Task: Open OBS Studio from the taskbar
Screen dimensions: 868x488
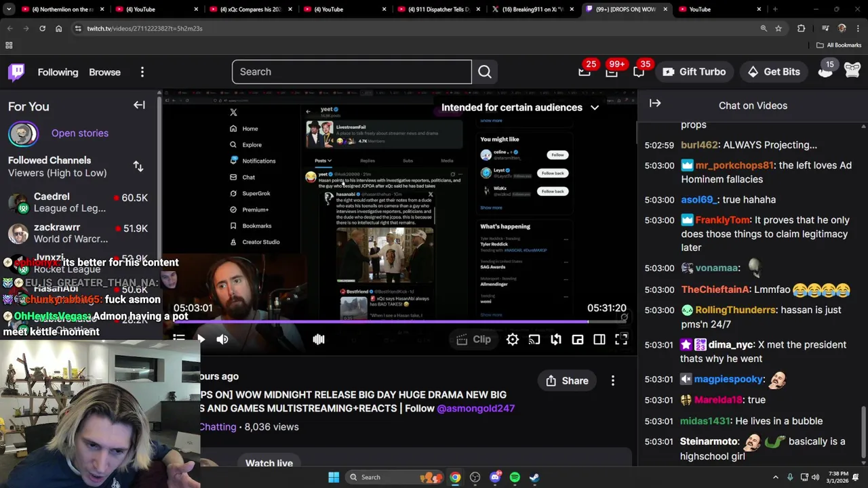Action: (x=475, y=477)
